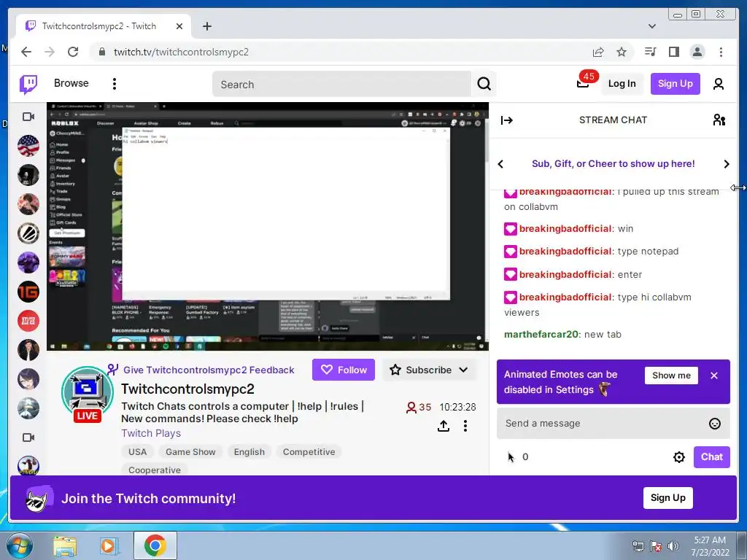Open the red MB logo sidebar channel

pyautogui.click(x=28, y=321)
